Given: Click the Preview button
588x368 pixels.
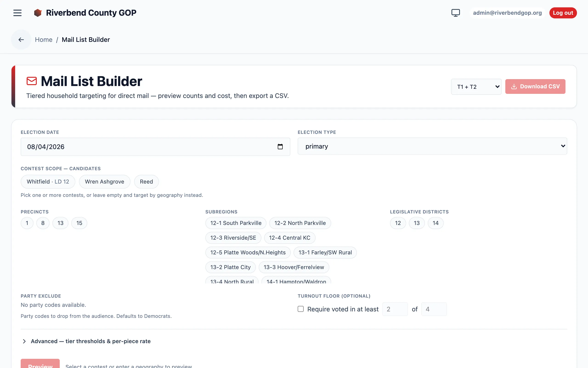Looking at the screenshot, I should [x=40, y=364].
